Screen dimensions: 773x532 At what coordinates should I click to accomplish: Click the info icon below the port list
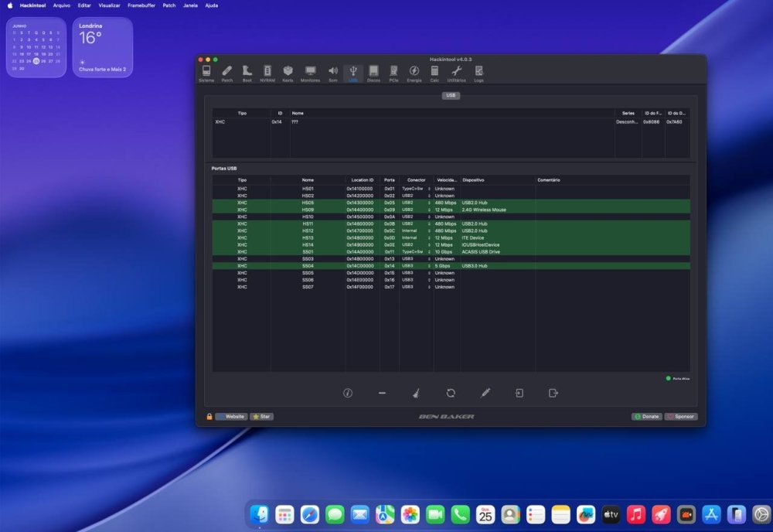coord(348,393)
